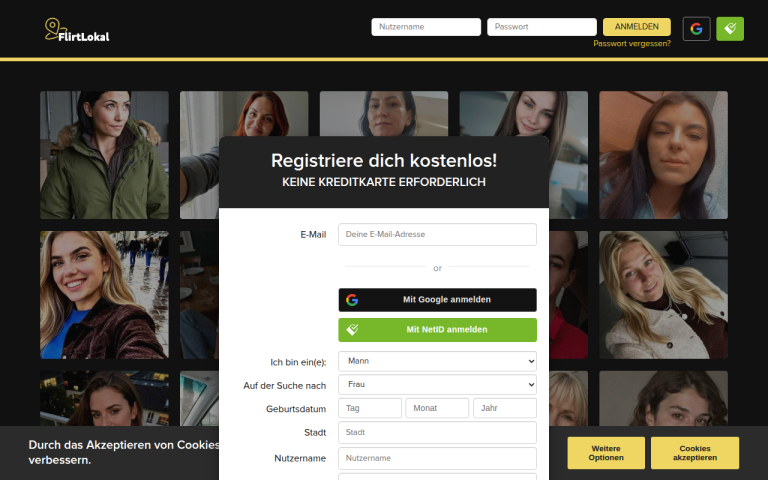Click header Nutzername login field
Image resolution: width=768 pixels, height=480 pixels.
pyautogui.click(x=426, y=27)
